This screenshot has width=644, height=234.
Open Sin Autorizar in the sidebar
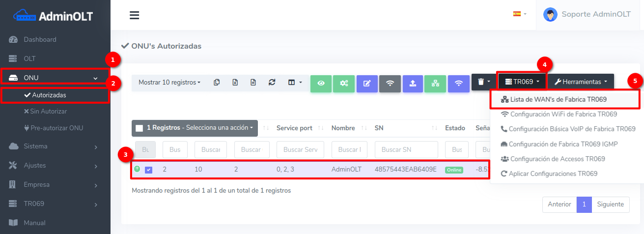coord(48,111)
